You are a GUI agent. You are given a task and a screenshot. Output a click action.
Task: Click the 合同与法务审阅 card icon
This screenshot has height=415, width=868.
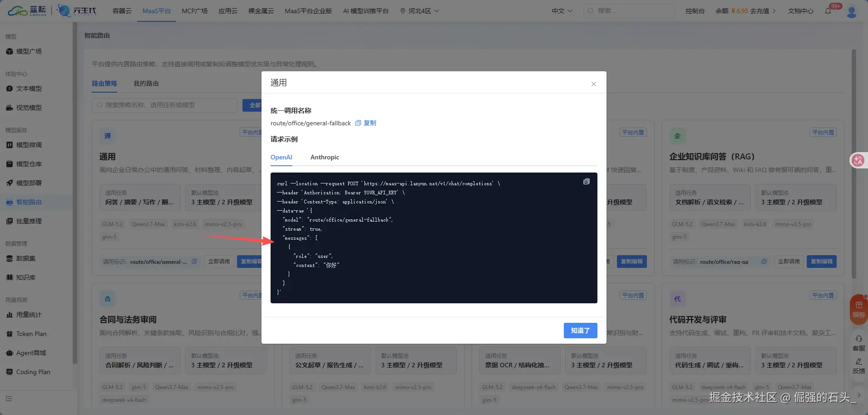point(108,299)
